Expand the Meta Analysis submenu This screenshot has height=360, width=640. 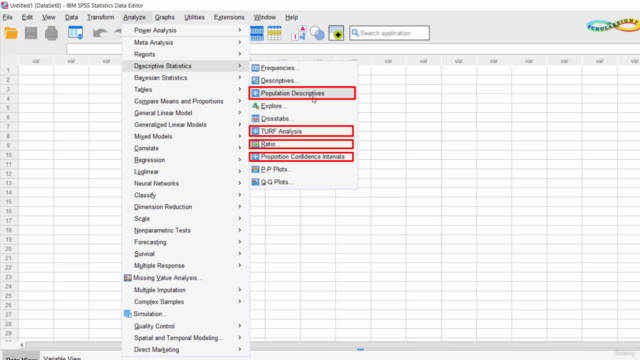coord(186,42)
